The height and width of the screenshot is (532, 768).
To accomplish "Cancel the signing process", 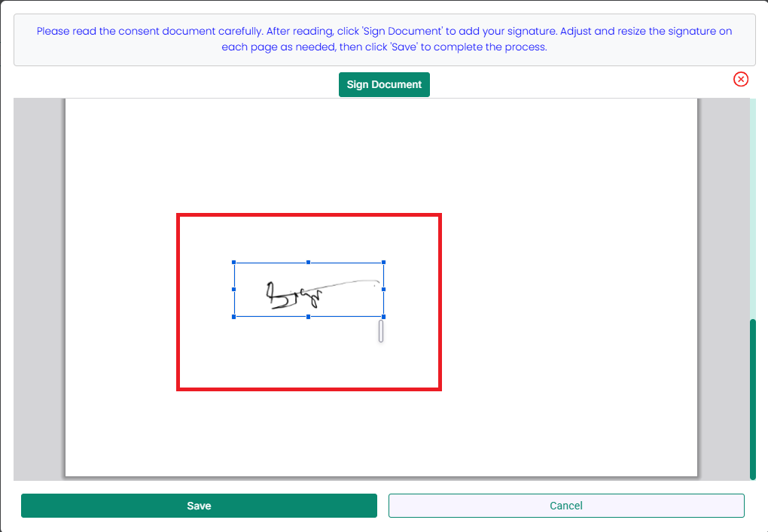I will [566, 506].
